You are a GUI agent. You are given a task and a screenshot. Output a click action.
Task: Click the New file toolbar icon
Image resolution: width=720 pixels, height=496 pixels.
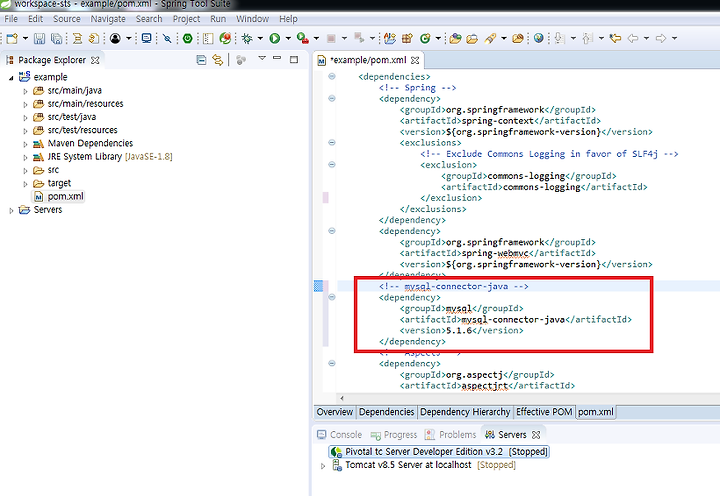point(12,39)
